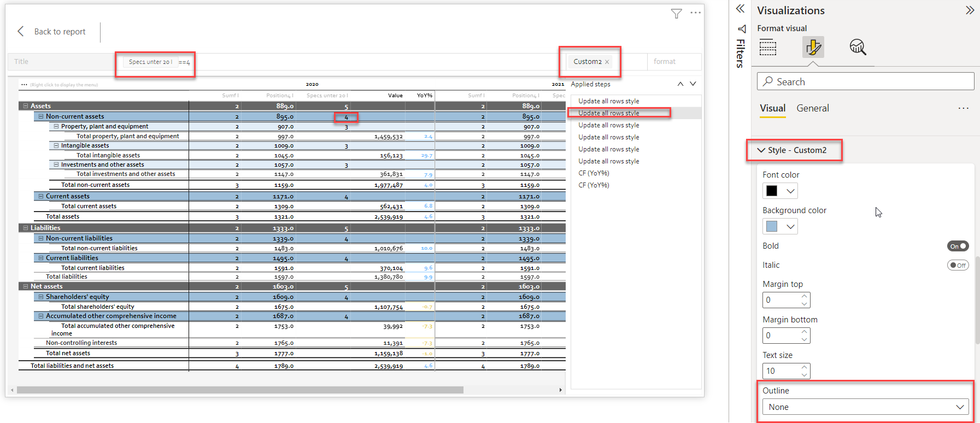980x423 pixels.
Task: Move applied step down with the arrow
Action: pos(693,84)
